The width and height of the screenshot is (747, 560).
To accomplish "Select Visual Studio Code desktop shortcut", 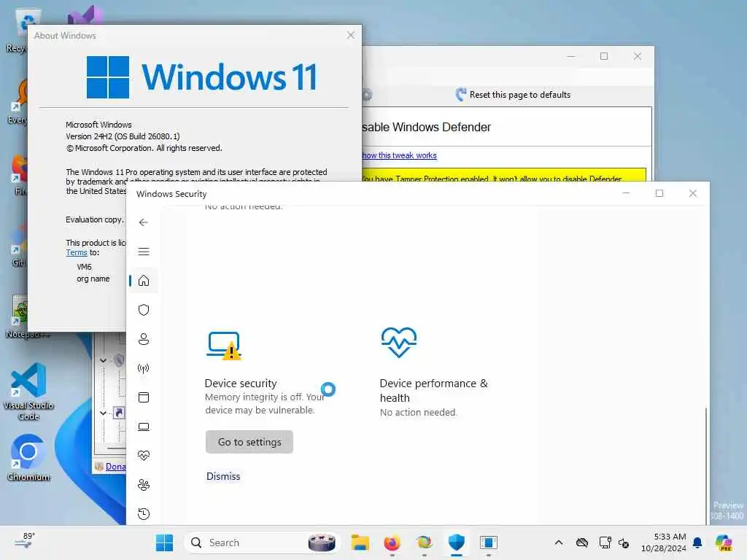I will pos(28,392).
